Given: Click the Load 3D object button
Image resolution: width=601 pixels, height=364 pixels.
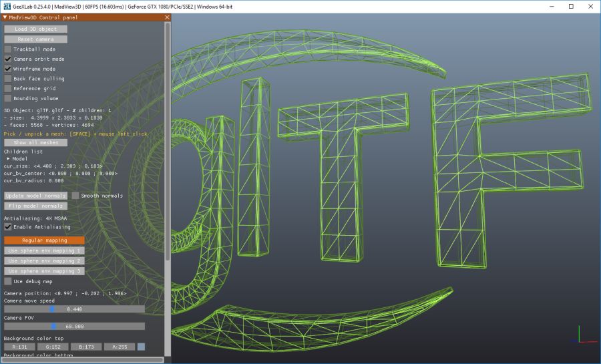Looking at the screenshot, I should coord(35,29).
